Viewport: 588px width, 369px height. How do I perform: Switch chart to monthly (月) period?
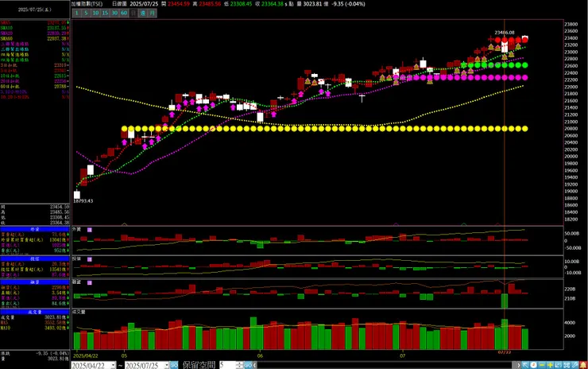(152, 13)
